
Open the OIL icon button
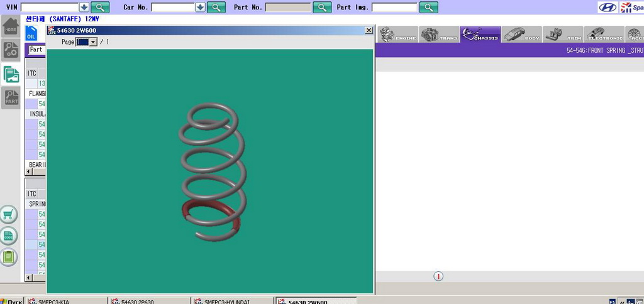(x=31, y=34)
